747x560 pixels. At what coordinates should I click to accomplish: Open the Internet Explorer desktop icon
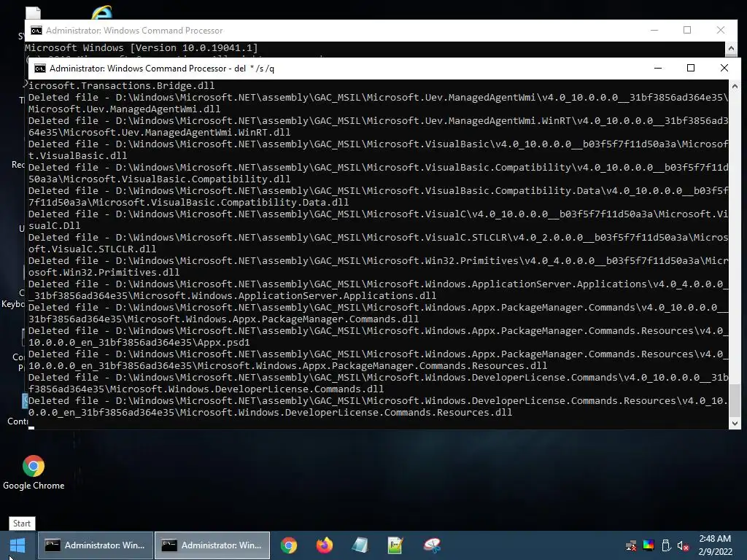tap(101, 12)
